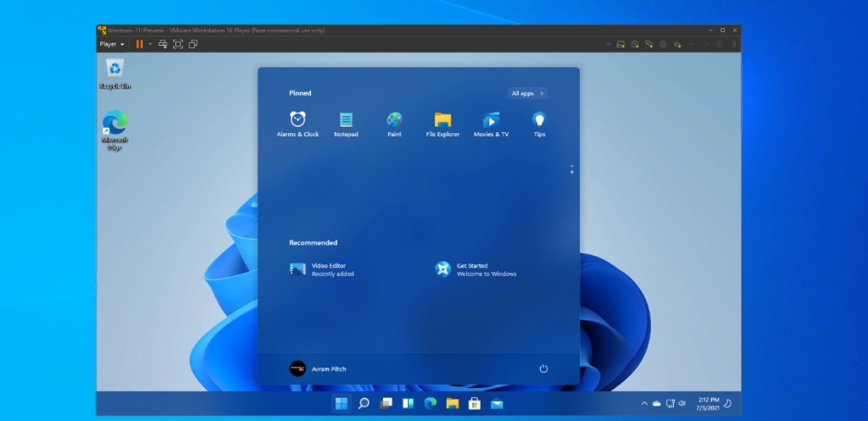Select the Microsoft Edge desktop shortcut
This screenshot has height=421, width=868.
[x=114, y=130]
